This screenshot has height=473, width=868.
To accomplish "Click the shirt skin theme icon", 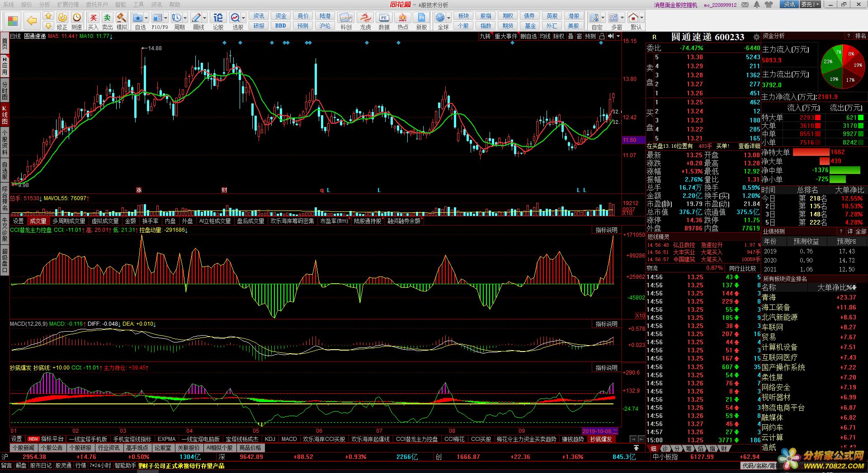I will coord(769,5).
